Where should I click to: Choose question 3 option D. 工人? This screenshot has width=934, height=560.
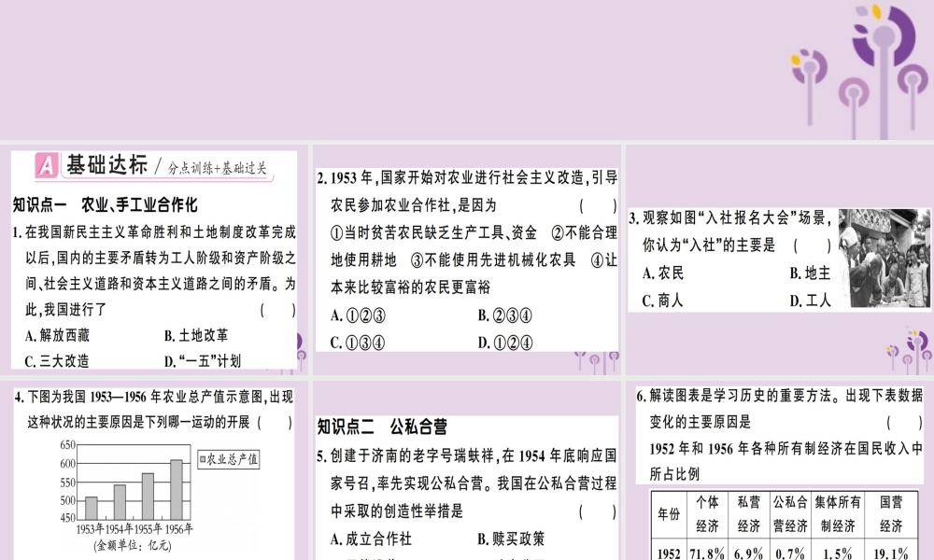810,301
